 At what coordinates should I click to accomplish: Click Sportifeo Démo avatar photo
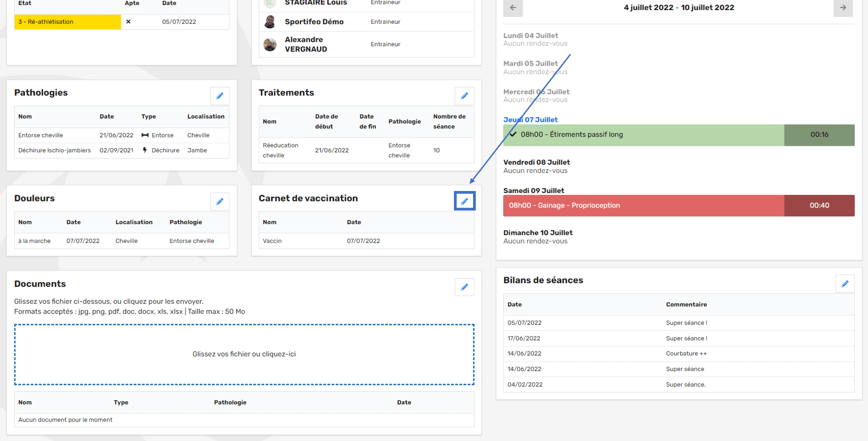[x=269, y=22]
